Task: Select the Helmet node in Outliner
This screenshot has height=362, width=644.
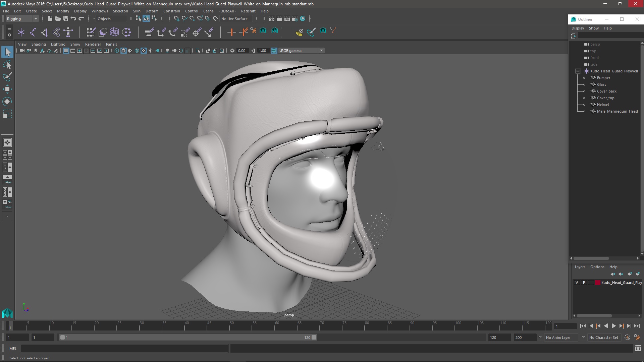Action: [603, 105]
